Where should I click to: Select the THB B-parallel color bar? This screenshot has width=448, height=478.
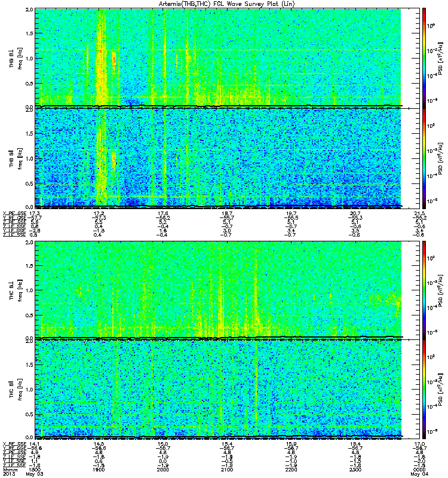tap(424, 158)
